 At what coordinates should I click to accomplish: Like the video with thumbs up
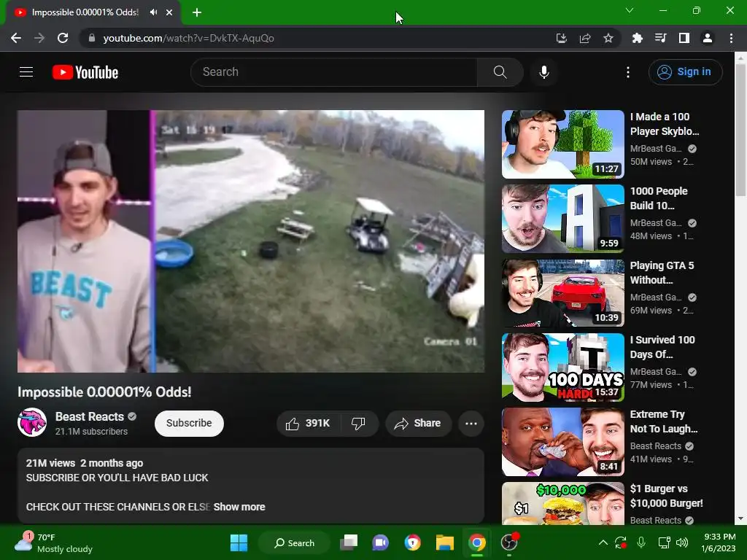pos(308,424)
